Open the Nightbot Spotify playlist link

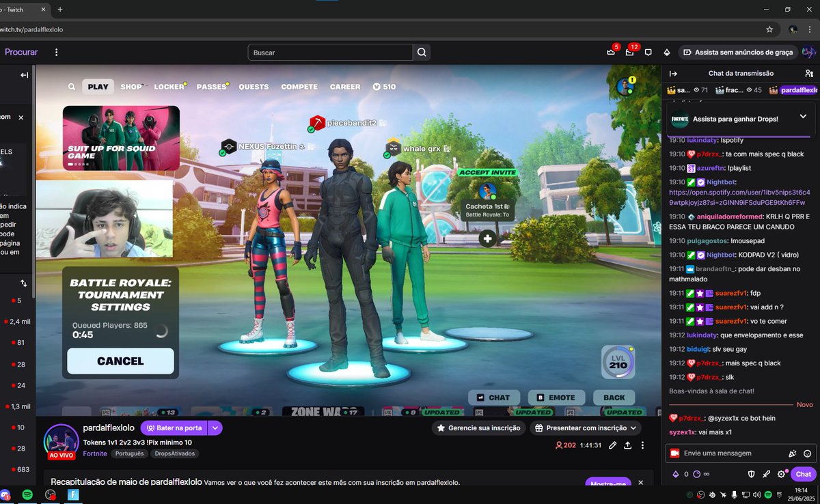(739, 197)
